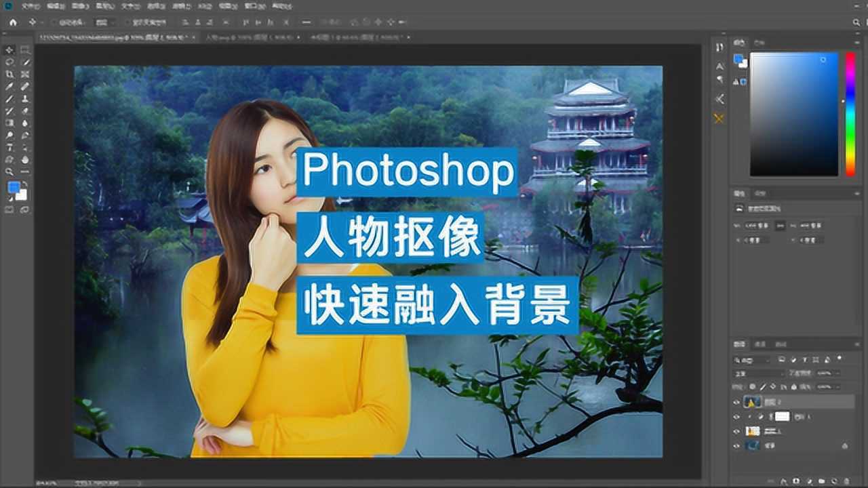Open the layer blend mode dropdown

click(x=758, y=373)
